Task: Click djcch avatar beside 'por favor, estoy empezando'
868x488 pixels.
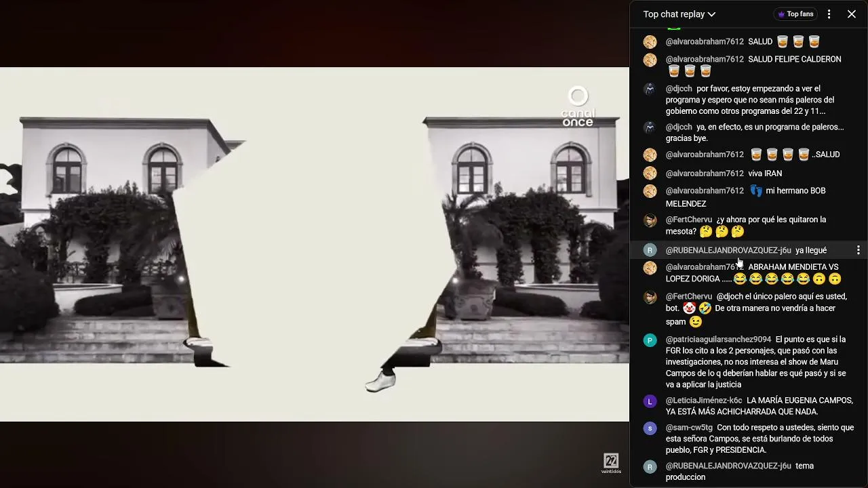Action: click(x=650, y=89)
